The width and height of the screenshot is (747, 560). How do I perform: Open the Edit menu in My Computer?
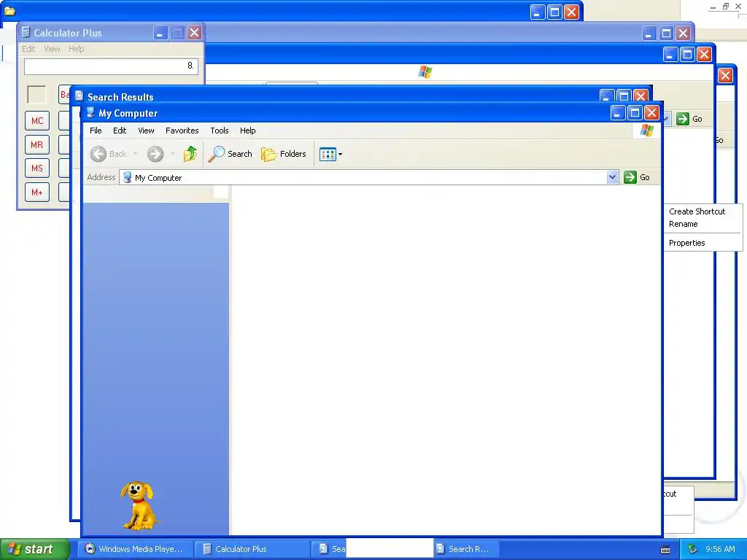click(x=120, y=131)
